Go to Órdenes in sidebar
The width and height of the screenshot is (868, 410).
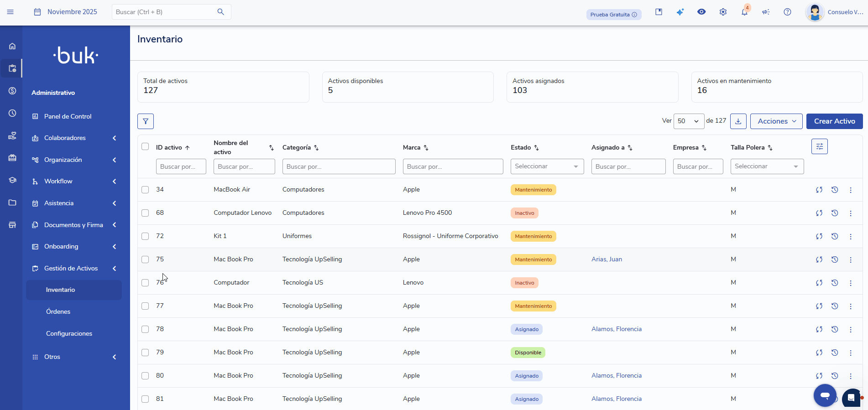[58, 311]
